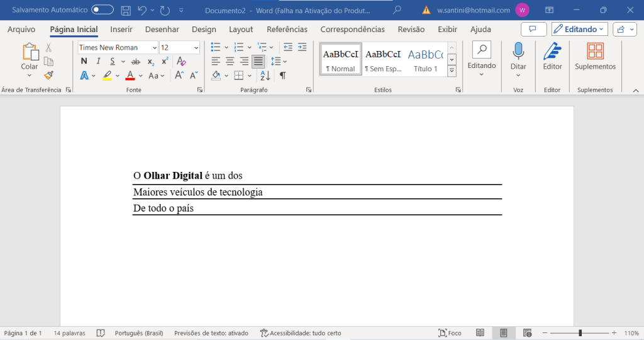Open the Layout ribbon tab
This screenshot has height=340, width=644.
coord(241,30)
